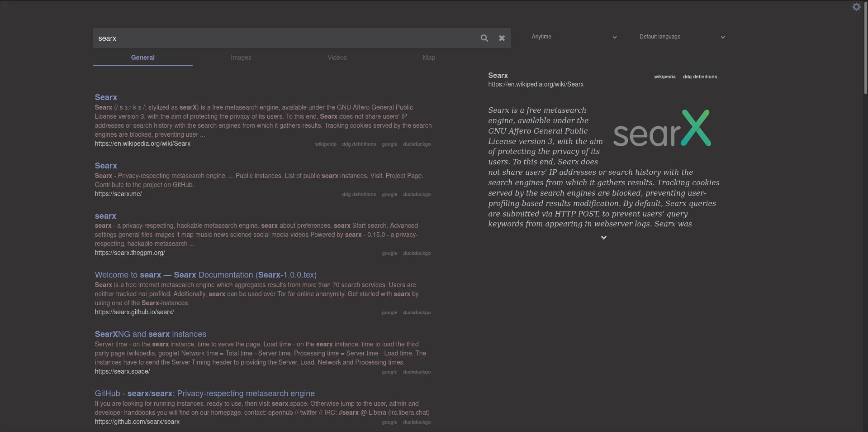The image size is (868, 432).
Task: Click the https://searx.me/ URL
Action: point(118,194)
